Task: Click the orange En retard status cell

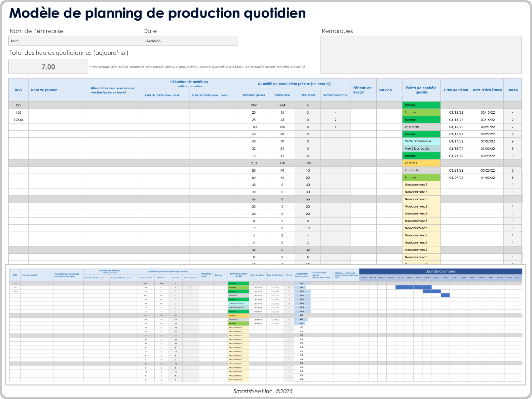Action: coord(421,163)
